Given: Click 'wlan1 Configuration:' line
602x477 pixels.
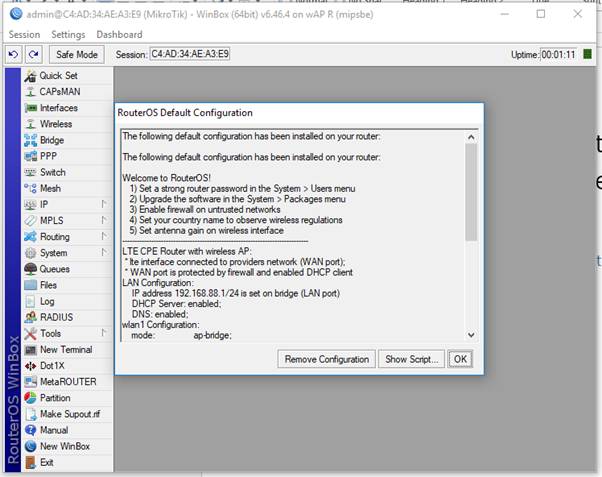Looking at the screenshot, I should [x=160, y=325].
